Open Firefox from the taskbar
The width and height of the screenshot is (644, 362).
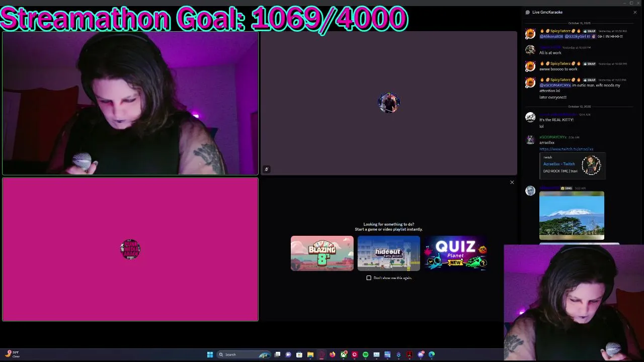pos(333,354)
